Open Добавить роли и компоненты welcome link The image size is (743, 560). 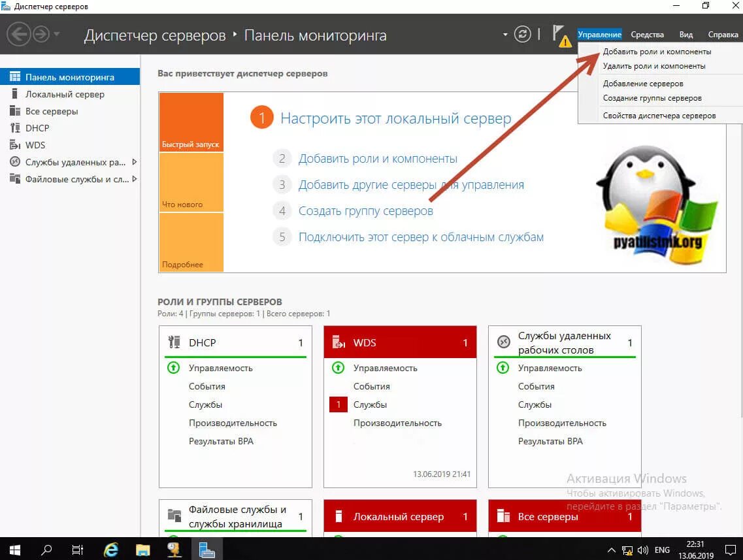coord(378,159)
